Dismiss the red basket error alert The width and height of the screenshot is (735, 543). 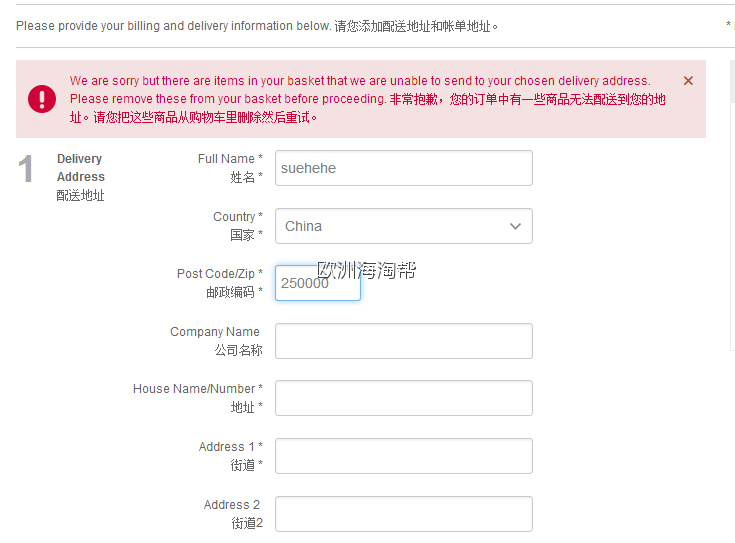click(688, 81)
